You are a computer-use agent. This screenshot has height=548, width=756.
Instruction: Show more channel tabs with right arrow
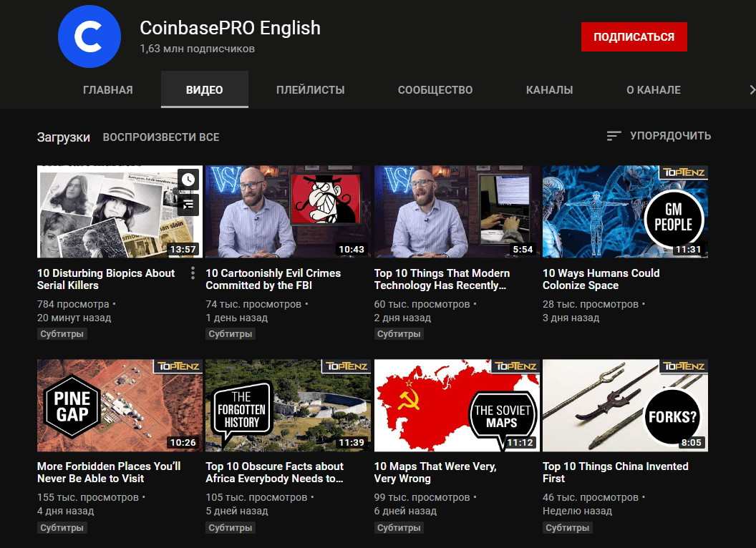tap(752, 89)
